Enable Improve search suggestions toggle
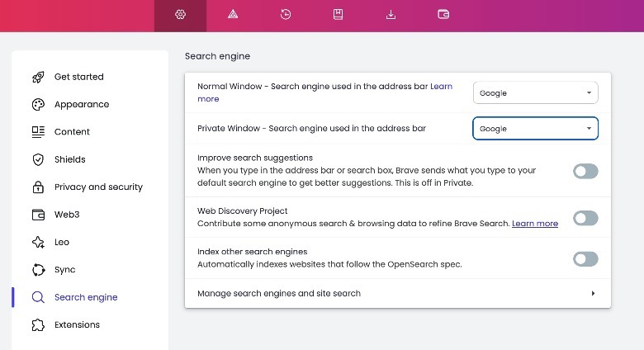 click(x=585, y=172)
